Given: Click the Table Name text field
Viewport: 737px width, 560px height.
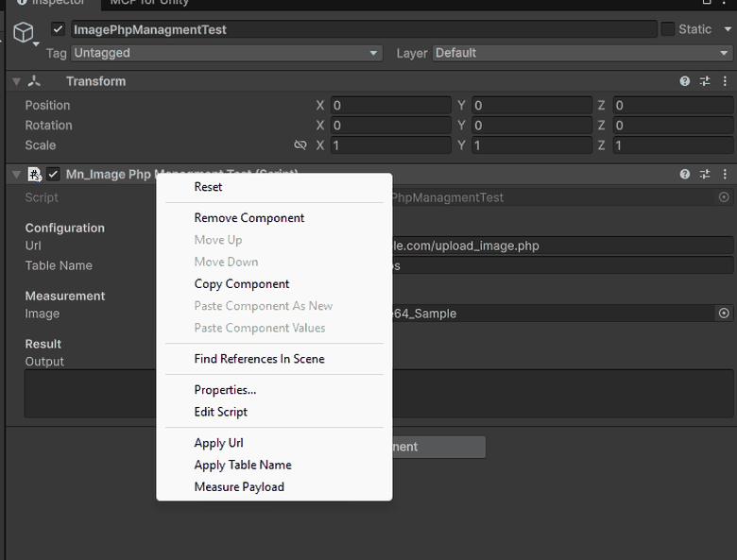Looking at the screenshot, I should pos(562,266).
